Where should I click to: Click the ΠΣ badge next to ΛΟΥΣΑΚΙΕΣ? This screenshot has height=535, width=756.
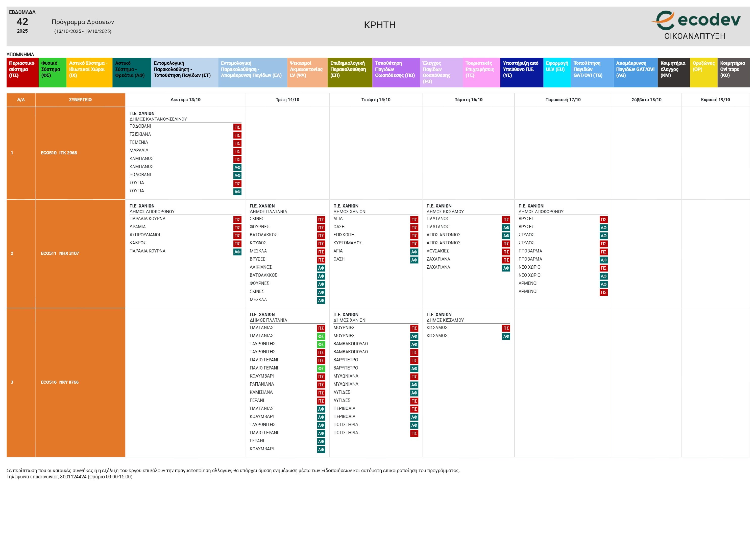click(506, 252)
